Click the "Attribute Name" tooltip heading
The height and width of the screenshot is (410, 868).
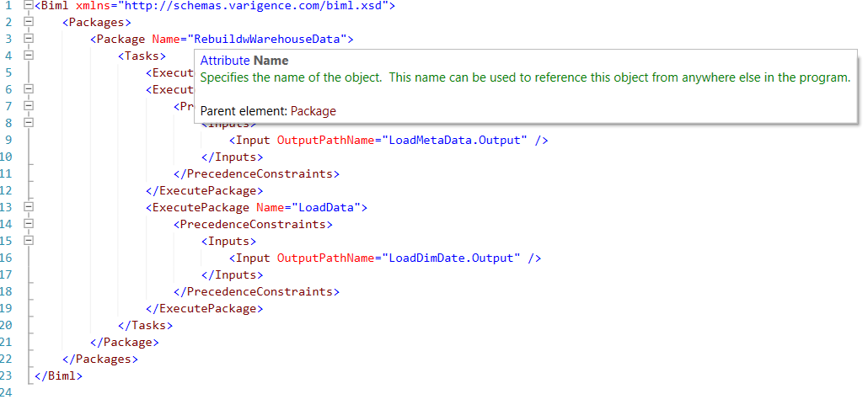[x=244, y=61]
